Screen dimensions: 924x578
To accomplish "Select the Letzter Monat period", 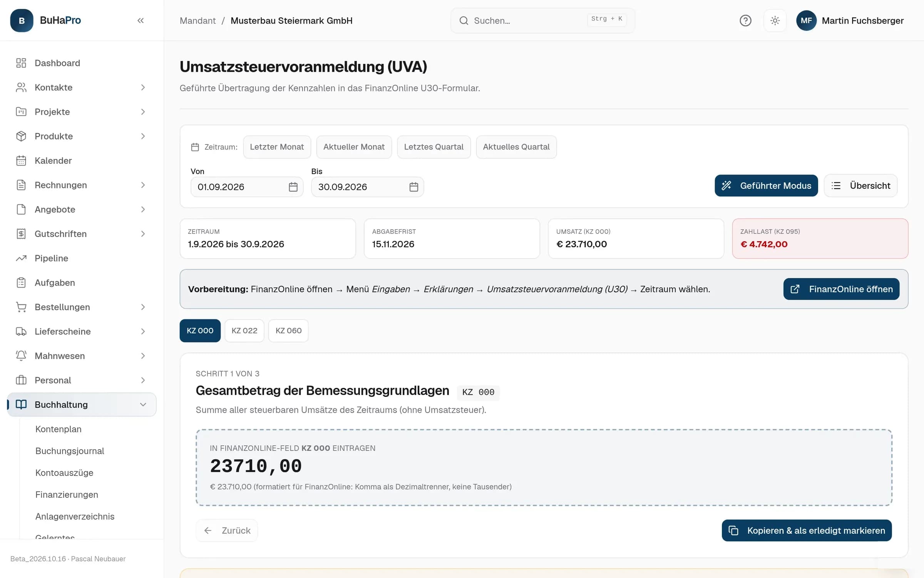I will (277, 147).
